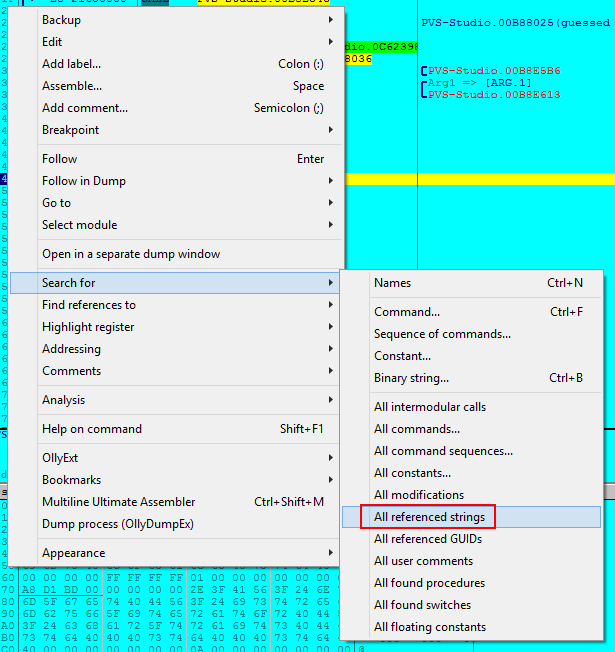
Task: Select All found switches
Action: point(472,605)
